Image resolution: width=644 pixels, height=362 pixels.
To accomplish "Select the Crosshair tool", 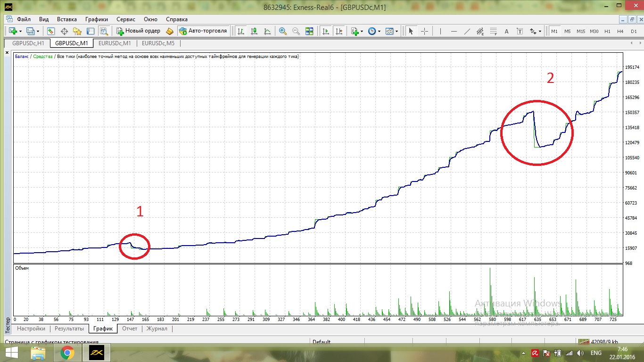I will click(424, 31).
